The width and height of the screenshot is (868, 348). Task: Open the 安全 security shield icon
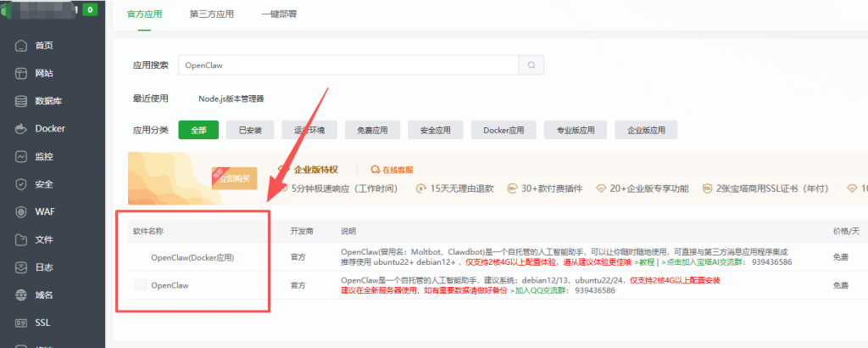tap(21, 184)
